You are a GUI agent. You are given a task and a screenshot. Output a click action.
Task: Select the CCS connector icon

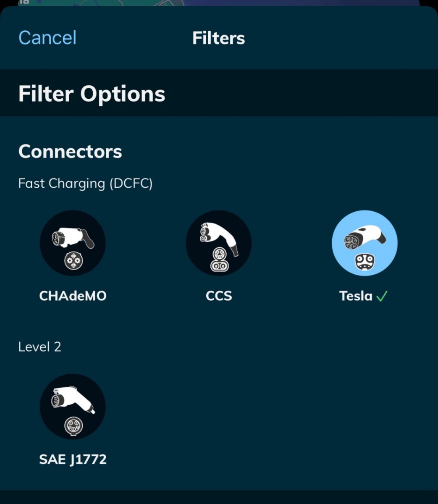[219, 243]
